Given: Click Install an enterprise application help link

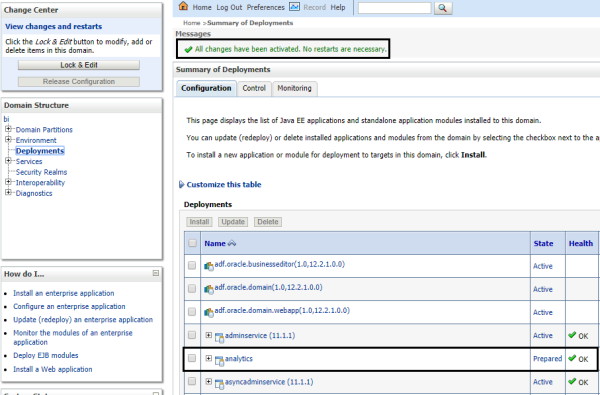Looking at the screenshot, I should coord(64,293).
